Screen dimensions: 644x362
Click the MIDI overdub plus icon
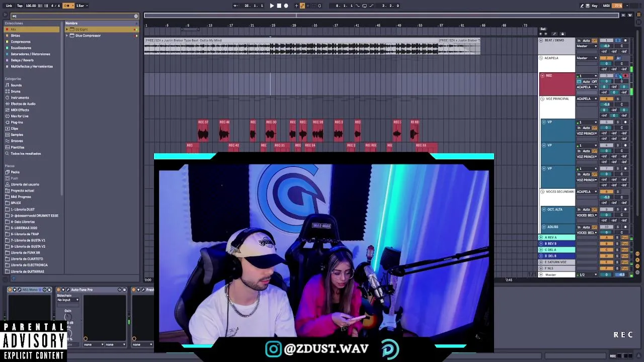(296, 6)
